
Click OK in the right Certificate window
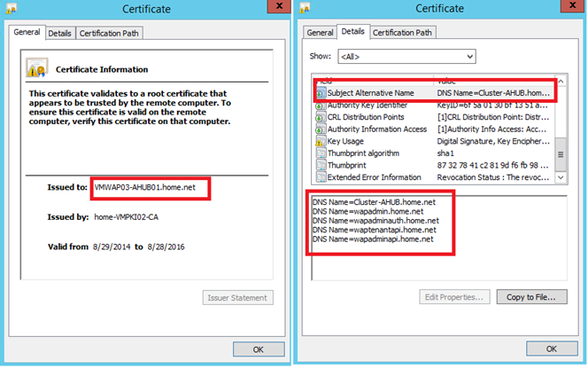(x=552, y=348)
